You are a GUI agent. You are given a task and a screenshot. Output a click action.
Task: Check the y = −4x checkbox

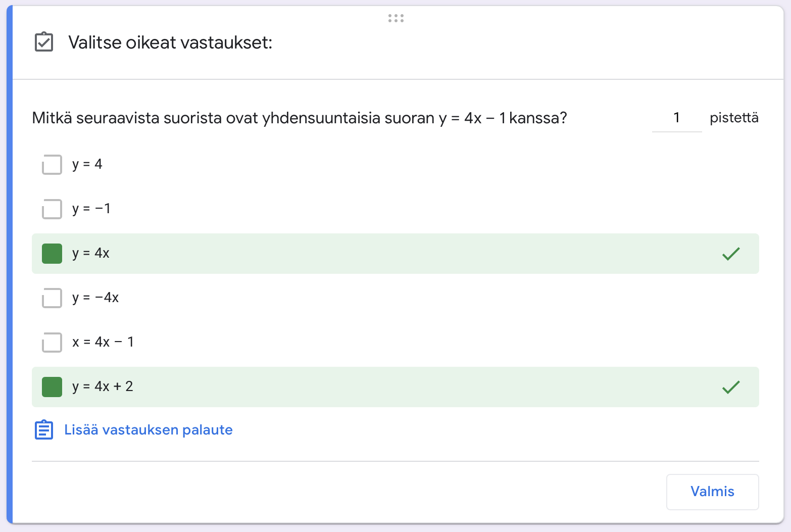pos(52,298)
